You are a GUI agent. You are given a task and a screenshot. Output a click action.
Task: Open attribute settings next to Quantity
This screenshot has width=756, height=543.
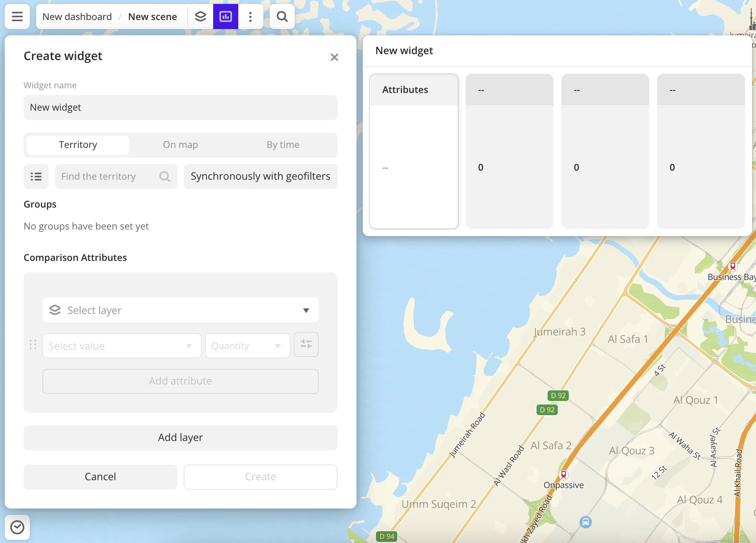pos(306,344)
